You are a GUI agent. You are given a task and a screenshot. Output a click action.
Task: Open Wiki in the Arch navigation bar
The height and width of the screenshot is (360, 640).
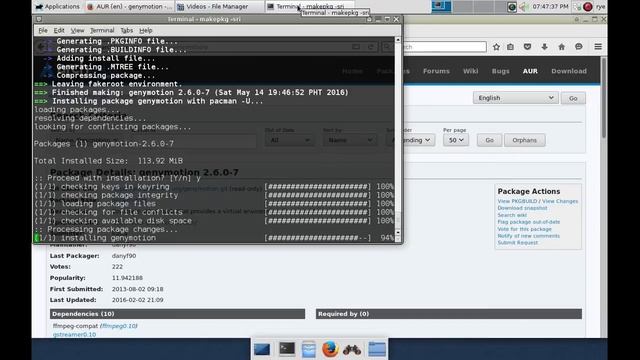[x=470, y=71]
